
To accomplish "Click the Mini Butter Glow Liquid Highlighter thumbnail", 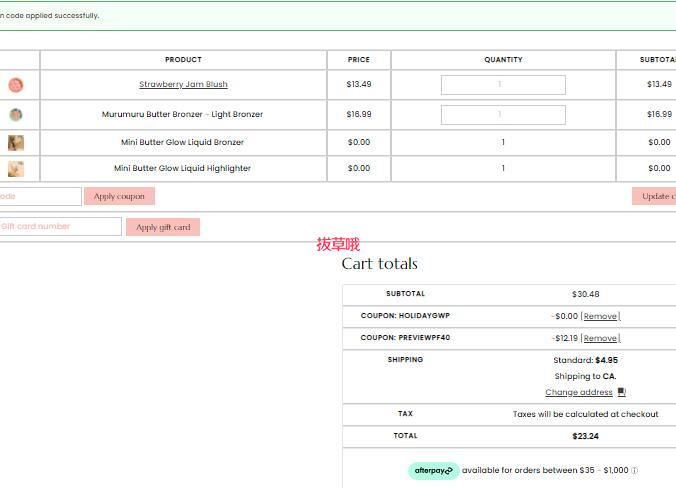I will coord(16,169).
